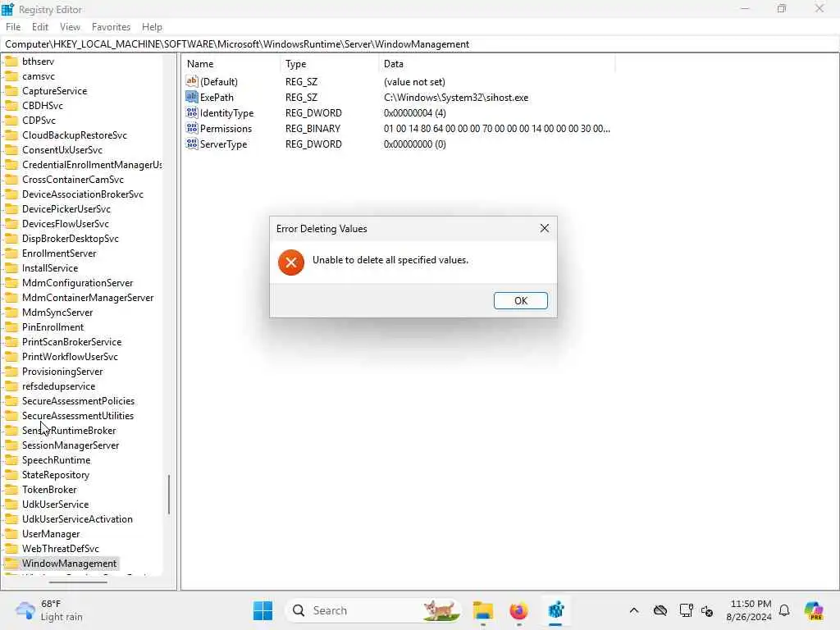Show hidden system tray icons
Viewport: 840px width, 630px height.
634,610
